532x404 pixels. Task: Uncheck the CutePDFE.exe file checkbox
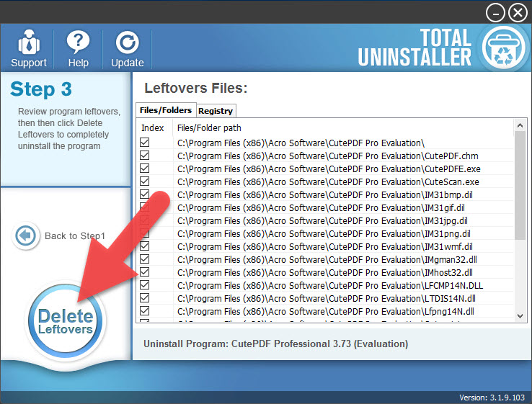(145, 168)
